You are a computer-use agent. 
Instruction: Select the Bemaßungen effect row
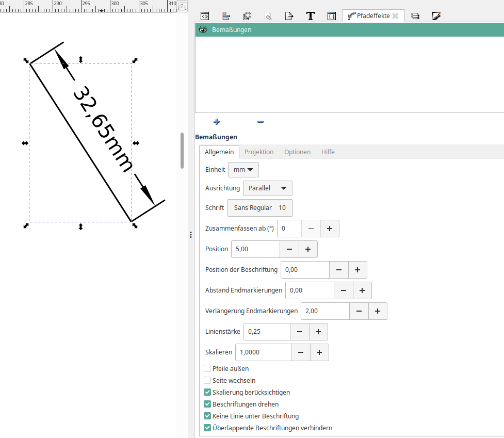tap(350, 29)
